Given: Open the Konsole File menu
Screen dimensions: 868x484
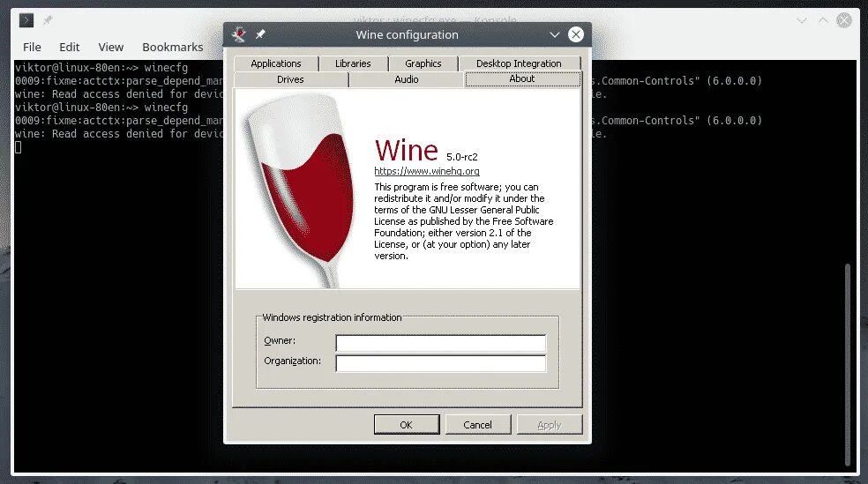Looking at the screenshot, I should (32, 47).
